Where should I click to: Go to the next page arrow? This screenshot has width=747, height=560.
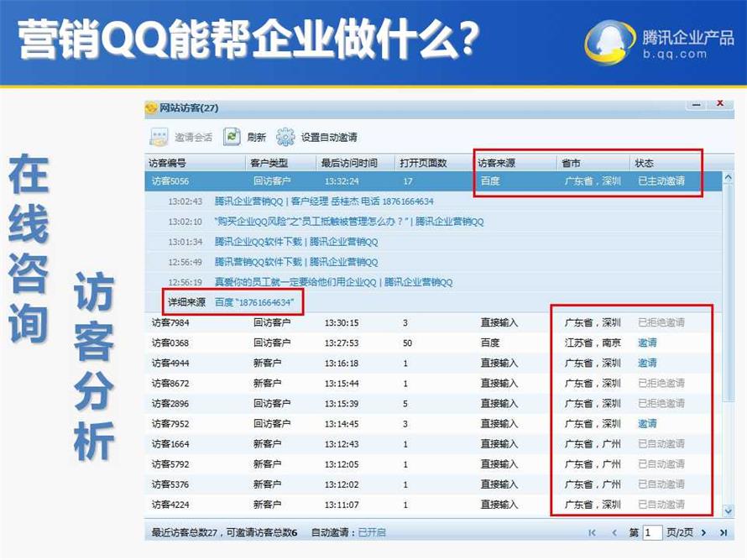click(x=702, y=532)
